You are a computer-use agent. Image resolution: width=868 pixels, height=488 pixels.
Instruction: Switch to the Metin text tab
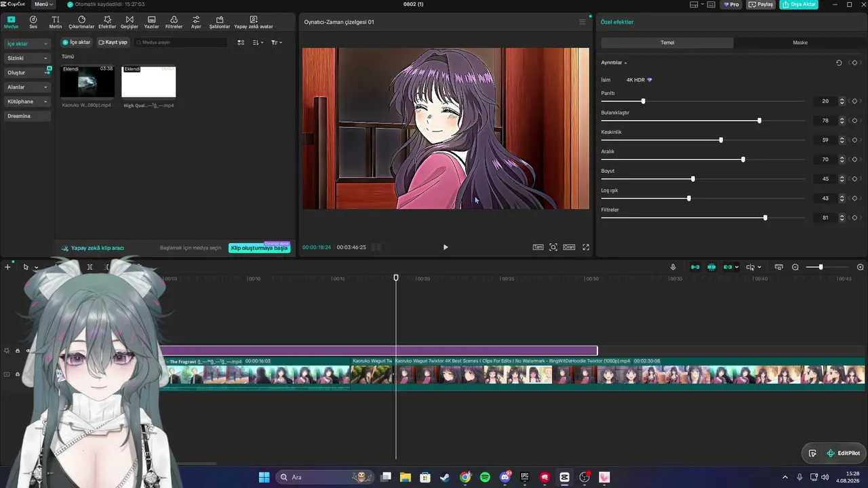56,22
